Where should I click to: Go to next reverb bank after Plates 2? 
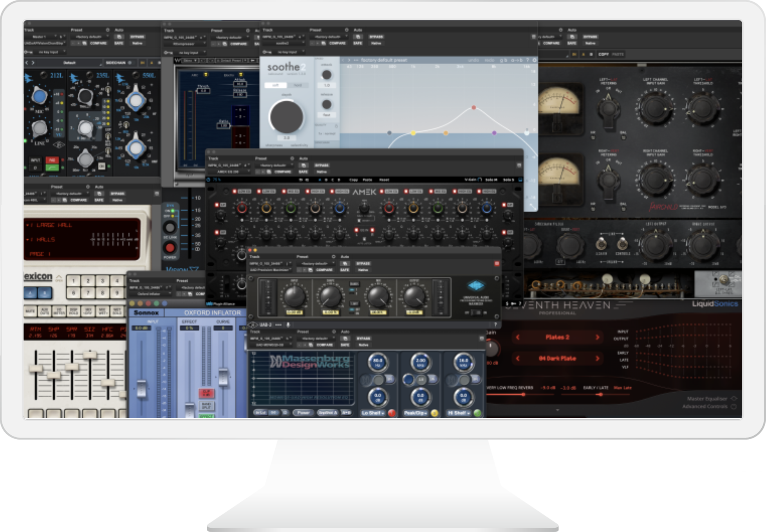click(x=597, y=337)
